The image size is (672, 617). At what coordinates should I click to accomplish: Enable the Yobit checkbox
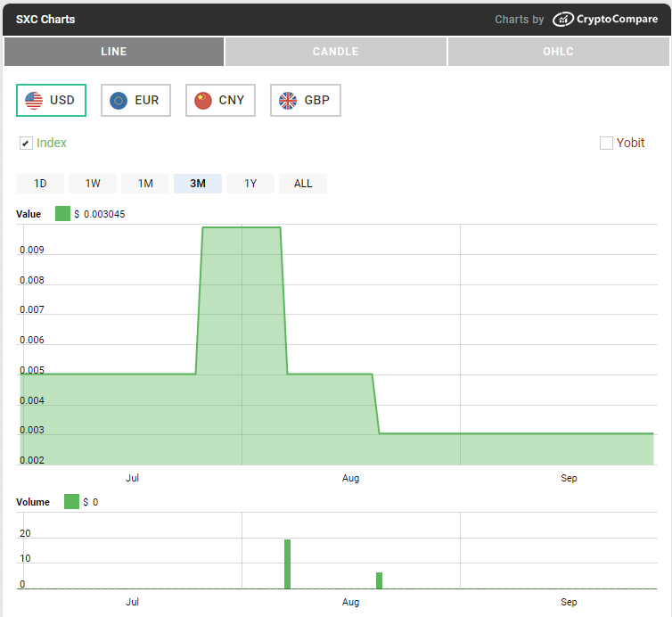[x=606, y=143]
